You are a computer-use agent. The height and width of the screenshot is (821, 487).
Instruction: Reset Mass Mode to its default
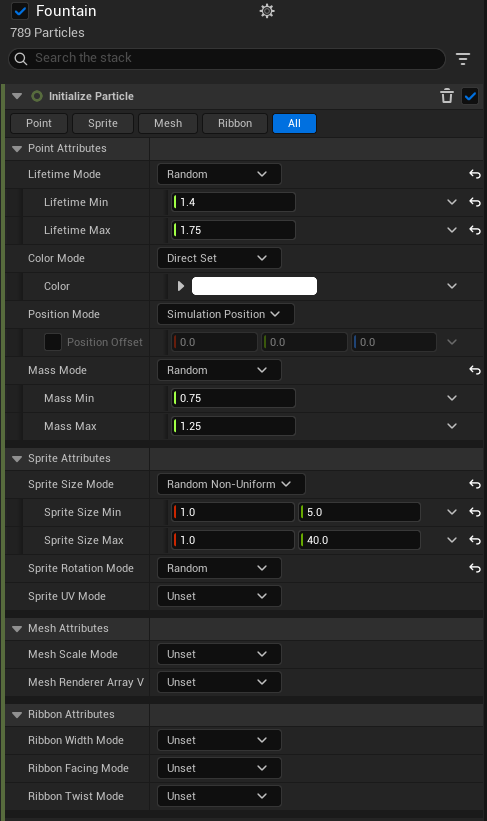click(474, 370)
